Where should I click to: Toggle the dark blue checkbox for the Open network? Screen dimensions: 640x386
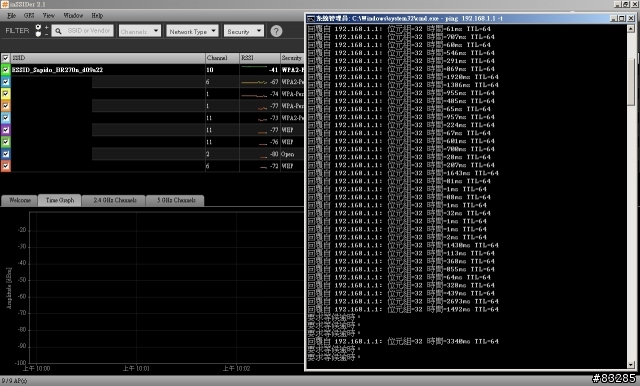tap(6, 154)
